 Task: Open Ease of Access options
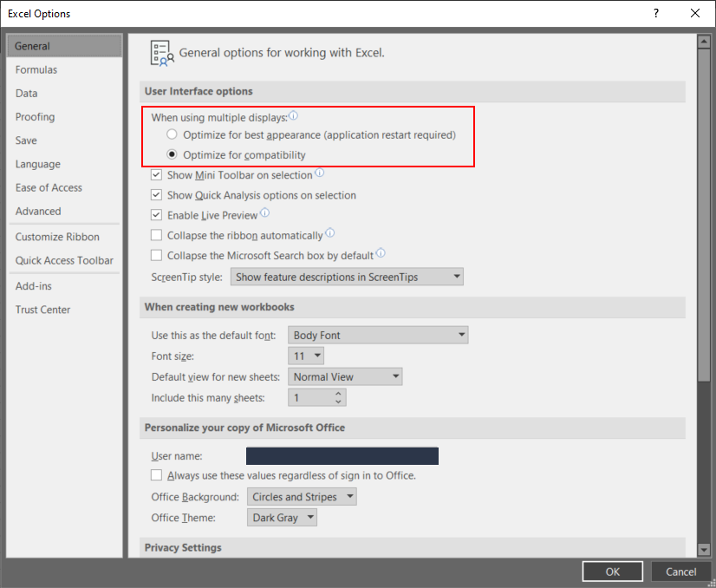[x=64, y=188]
